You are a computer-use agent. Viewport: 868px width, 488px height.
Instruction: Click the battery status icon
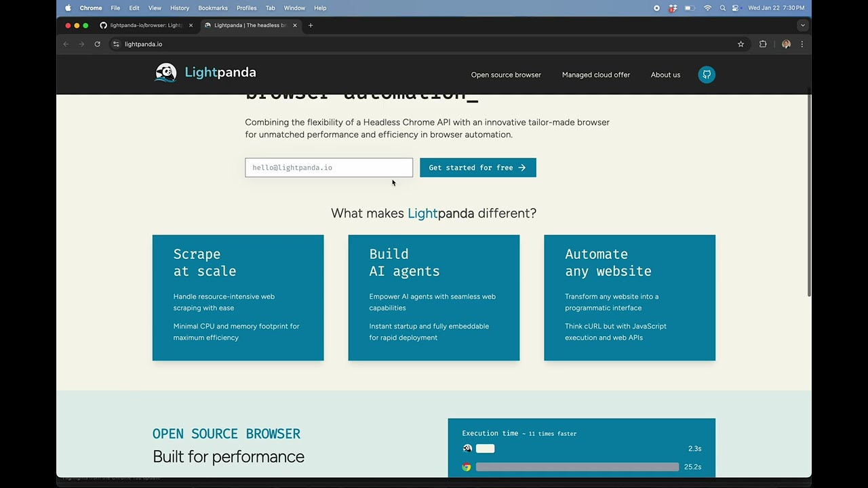[x=690, y=8]
